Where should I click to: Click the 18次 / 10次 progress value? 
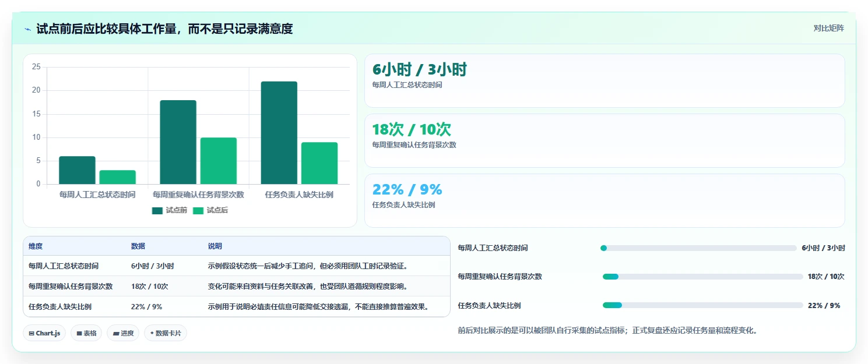826,277
